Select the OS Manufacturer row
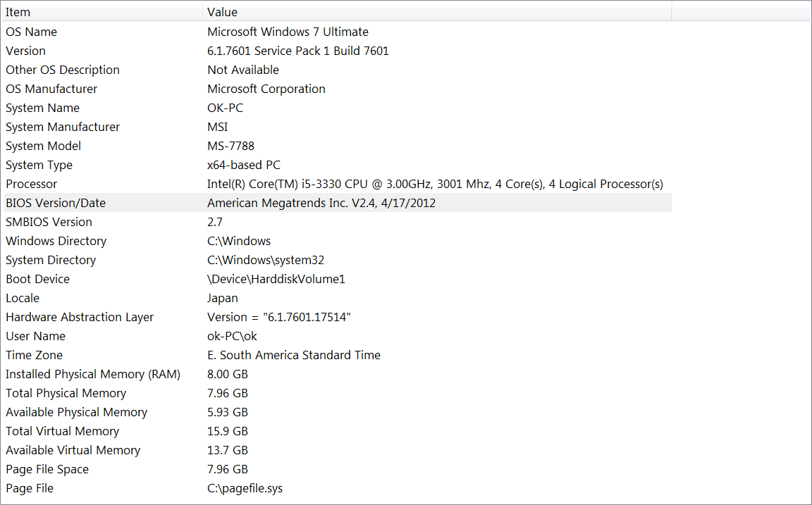Viewport: 812px width, 505px height. [x=338, y=89]
